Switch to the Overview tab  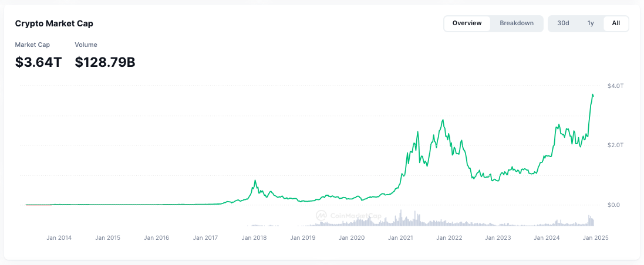point(467,23)
